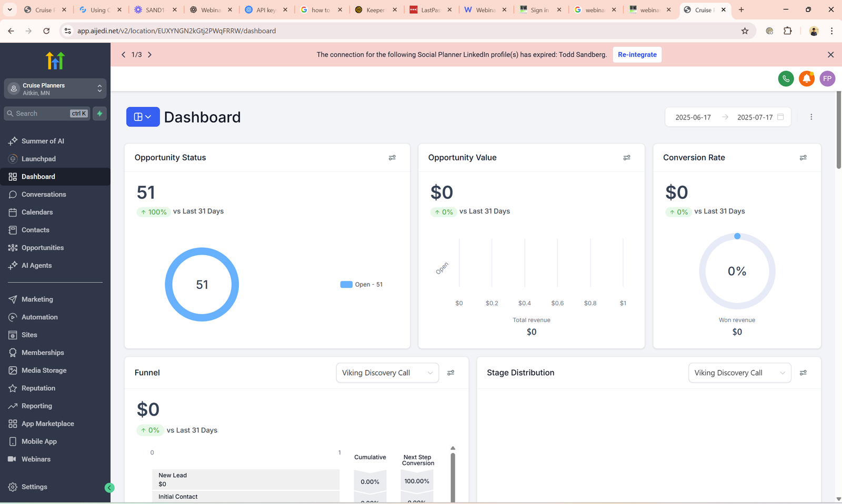This screenshot has height=504, width=842.
Task: Open the orange notifications bell
Action: [x=807, y=79]
